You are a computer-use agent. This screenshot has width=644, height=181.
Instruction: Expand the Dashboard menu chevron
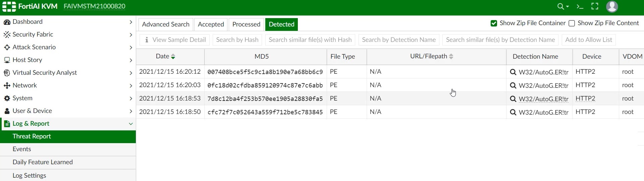pyautogui.click(x=131, y=22)
